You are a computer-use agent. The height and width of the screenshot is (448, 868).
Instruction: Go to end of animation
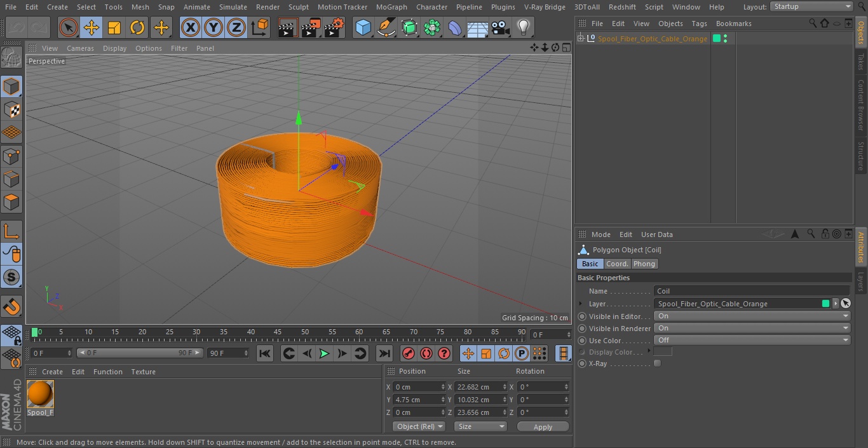tap(384, 353)
